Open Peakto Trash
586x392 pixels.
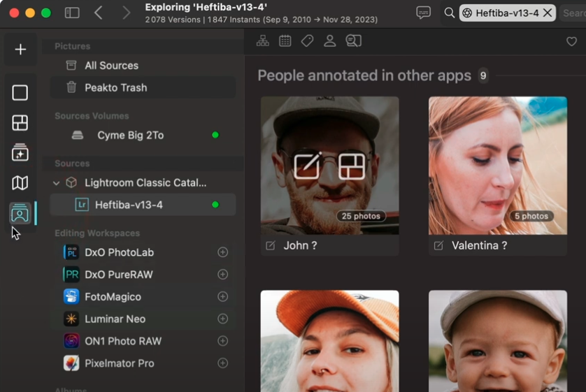143,87
